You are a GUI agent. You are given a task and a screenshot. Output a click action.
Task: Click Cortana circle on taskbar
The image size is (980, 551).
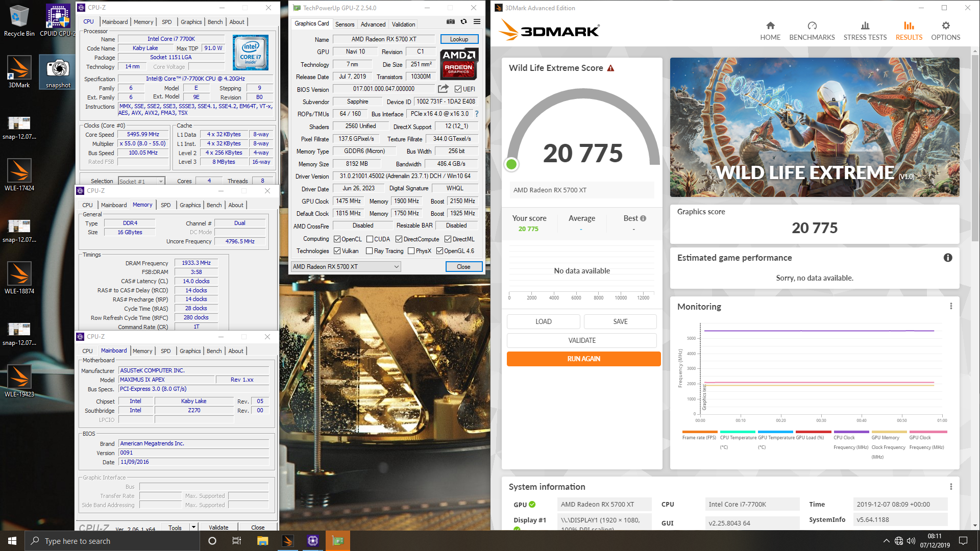coord(212,541)
